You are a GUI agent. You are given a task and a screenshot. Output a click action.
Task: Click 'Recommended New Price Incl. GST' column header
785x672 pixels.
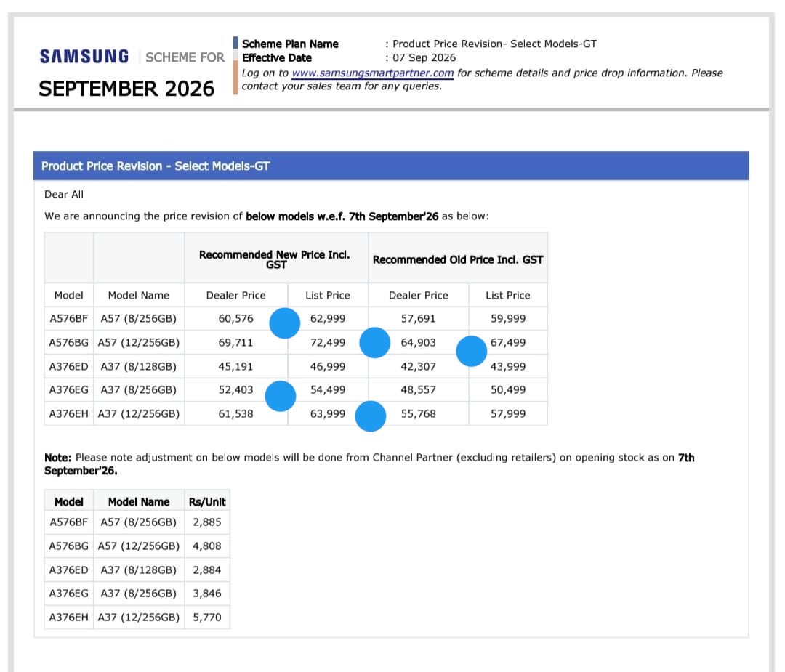[276, 259]
